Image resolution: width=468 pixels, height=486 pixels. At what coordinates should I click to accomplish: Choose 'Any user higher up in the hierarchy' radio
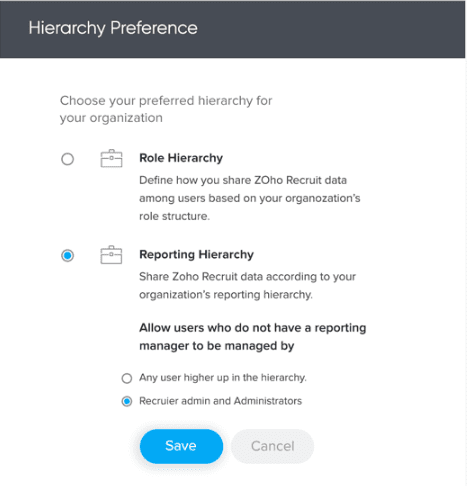point(127,378)
